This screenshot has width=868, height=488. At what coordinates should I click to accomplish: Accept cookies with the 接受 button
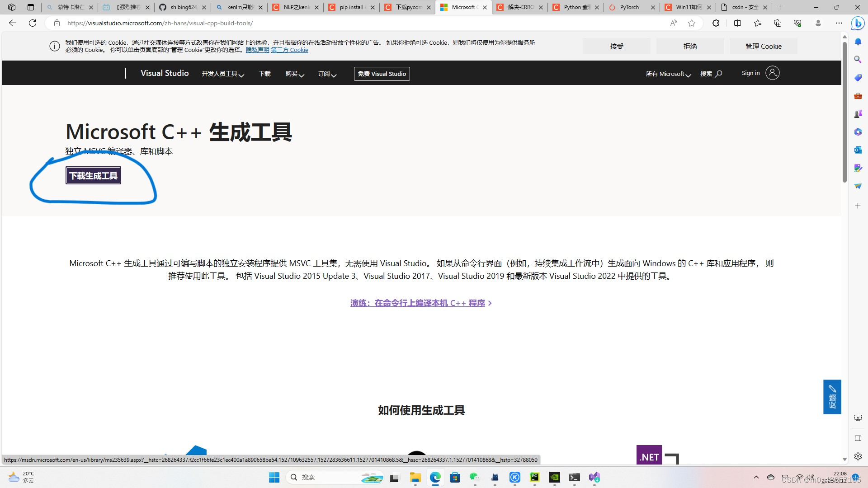616,46
